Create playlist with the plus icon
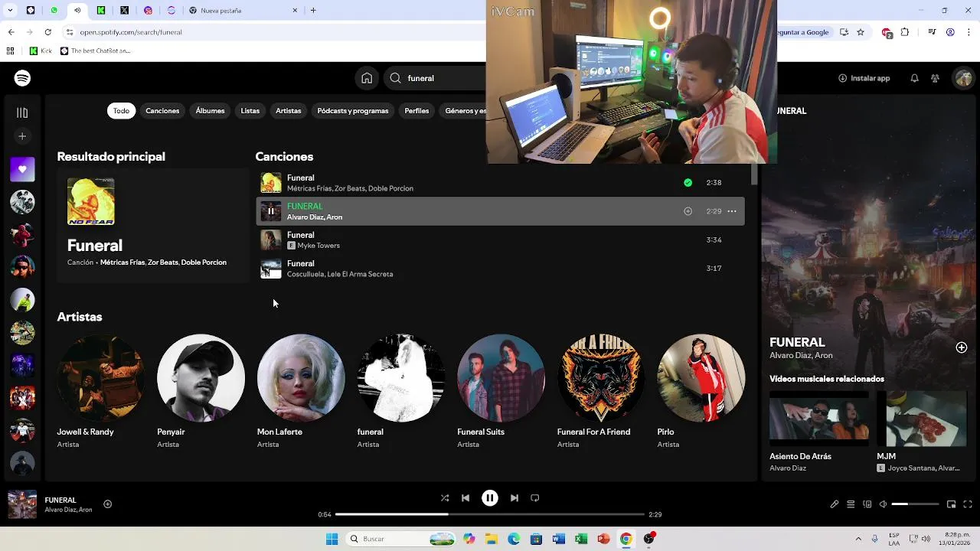Viewport: 980px width, 551px height. [22, 136]
